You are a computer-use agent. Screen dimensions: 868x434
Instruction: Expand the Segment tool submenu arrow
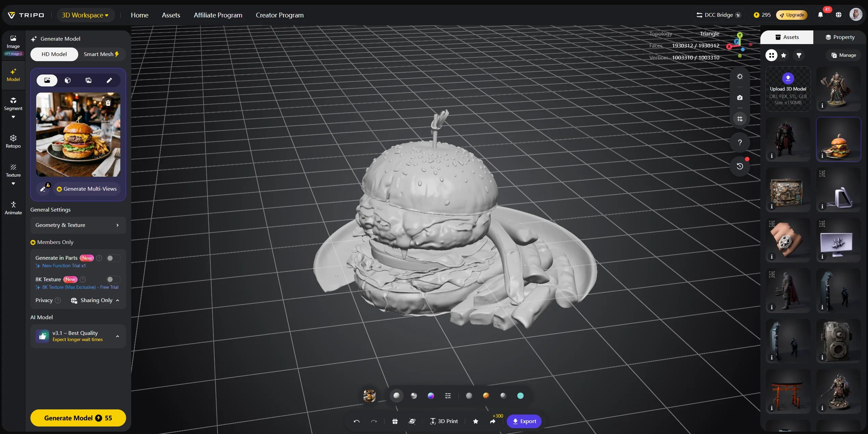click(13, 117)
